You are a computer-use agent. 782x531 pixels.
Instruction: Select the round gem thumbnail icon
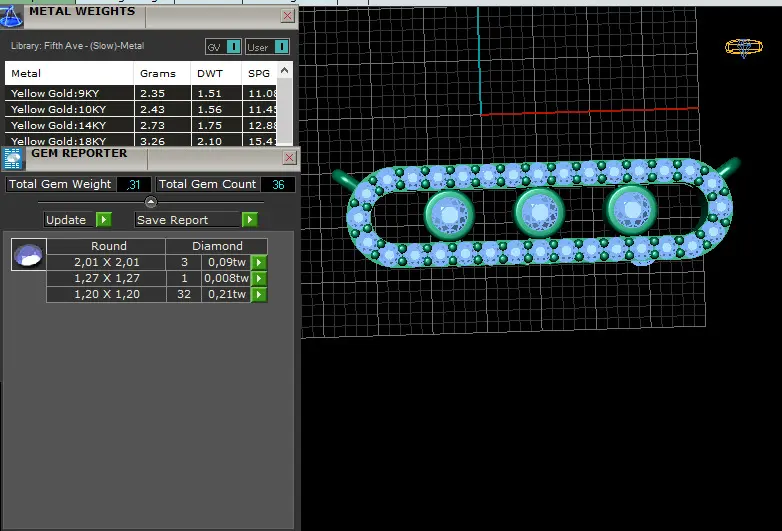coord(28,254)
